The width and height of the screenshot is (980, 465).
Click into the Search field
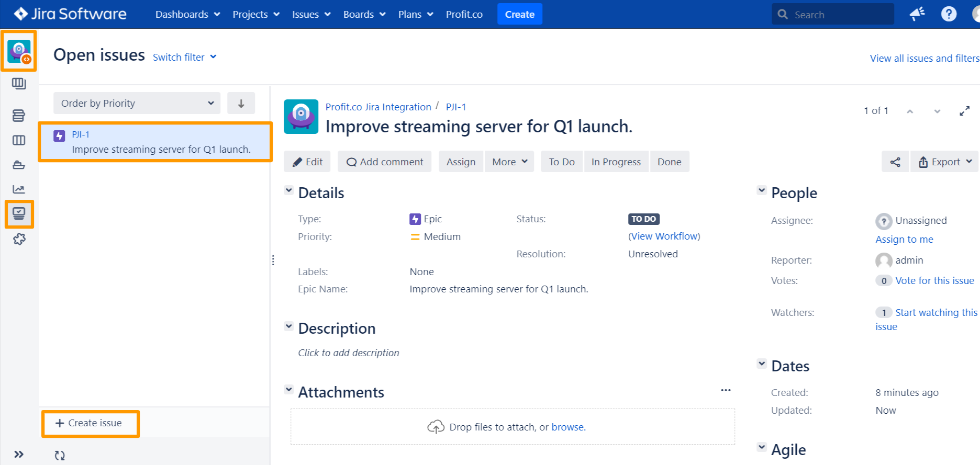833,14
